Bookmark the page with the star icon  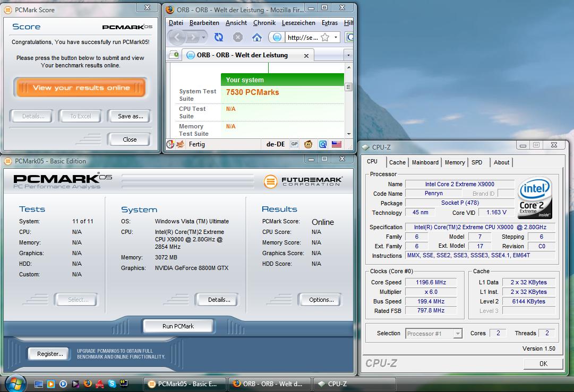point(325,37)
